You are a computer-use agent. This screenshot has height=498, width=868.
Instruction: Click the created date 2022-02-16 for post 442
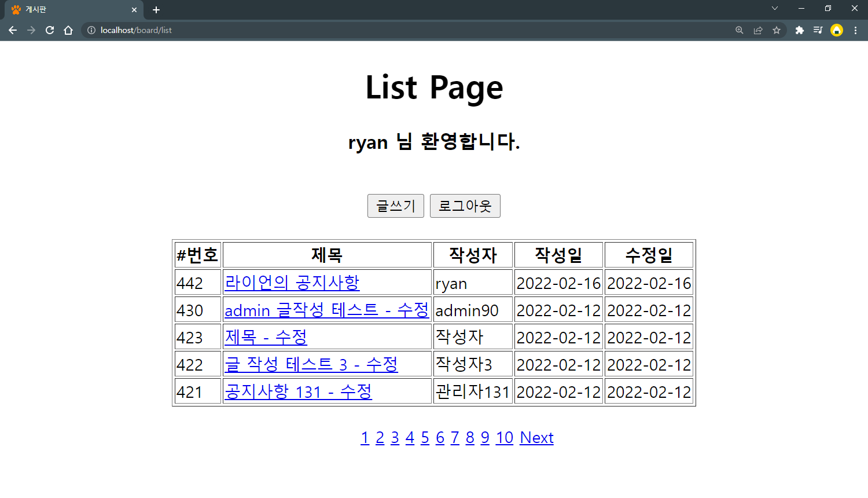[x=558, y=283]
